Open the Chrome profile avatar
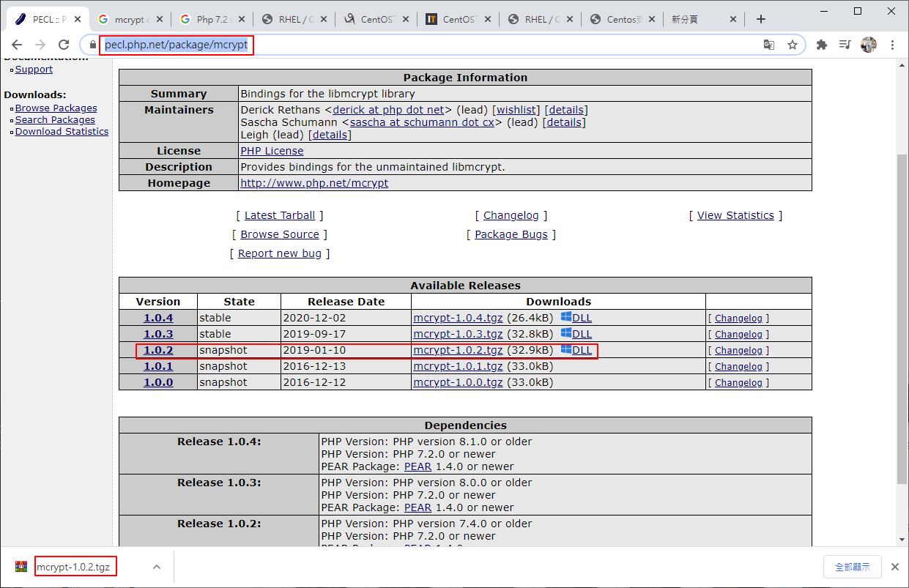The height and width of the screenshot is (588, 909). tap(869, 45)
